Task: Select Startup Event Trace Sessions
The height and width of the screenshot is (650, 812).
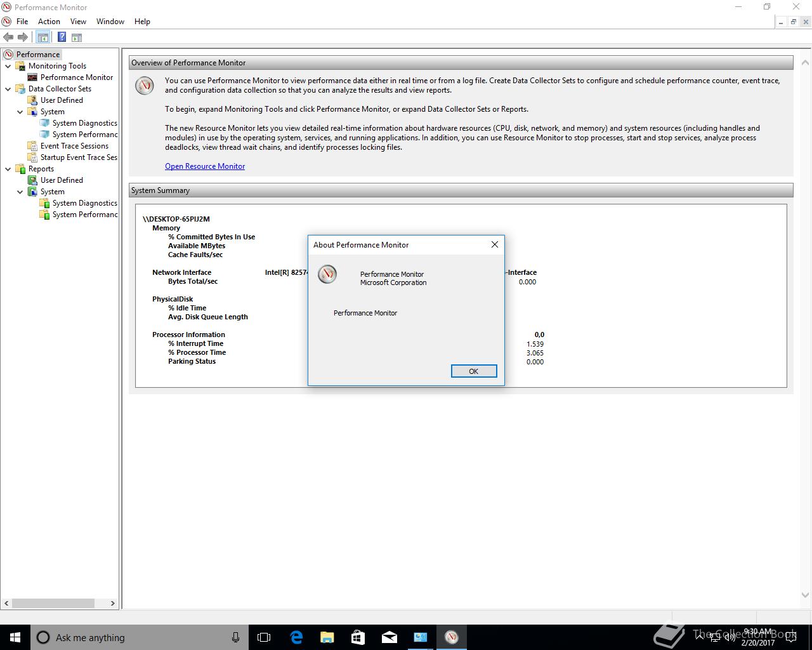Action: (79, 157)
